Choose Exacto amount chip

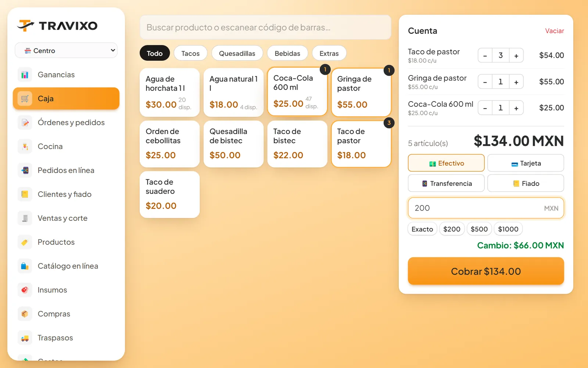(422, 229)
